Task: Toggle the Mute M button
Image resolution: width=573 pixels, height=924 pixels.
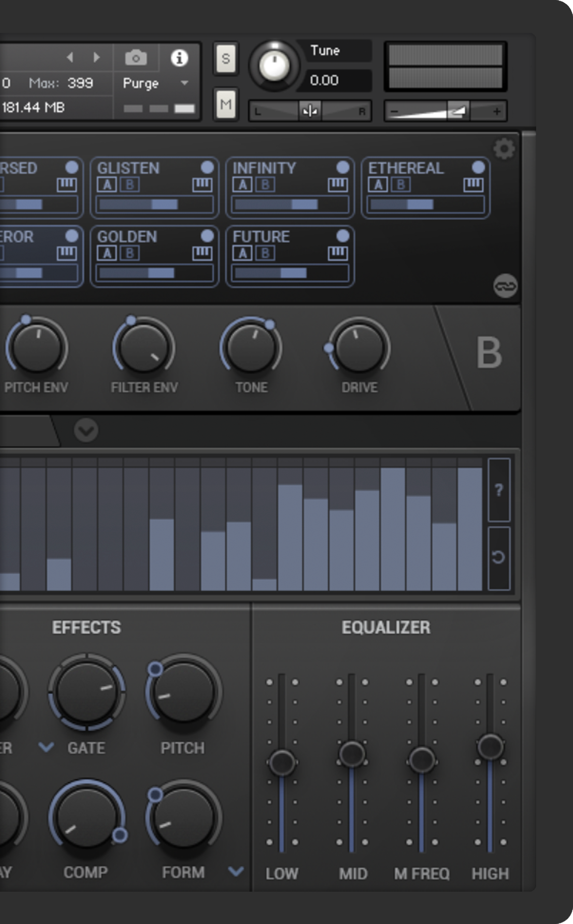Action: pyautogui.click(x=226, y=104)
